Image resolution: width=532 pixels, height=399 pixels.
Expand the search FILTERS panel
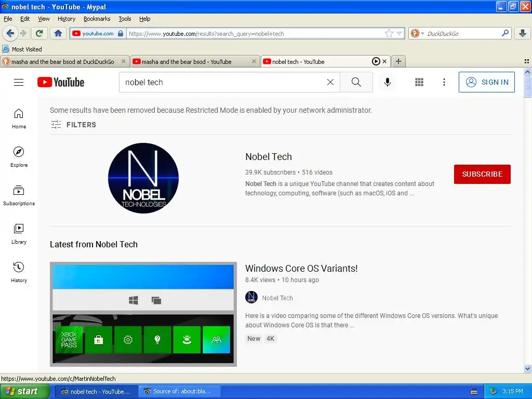(74, 125)
